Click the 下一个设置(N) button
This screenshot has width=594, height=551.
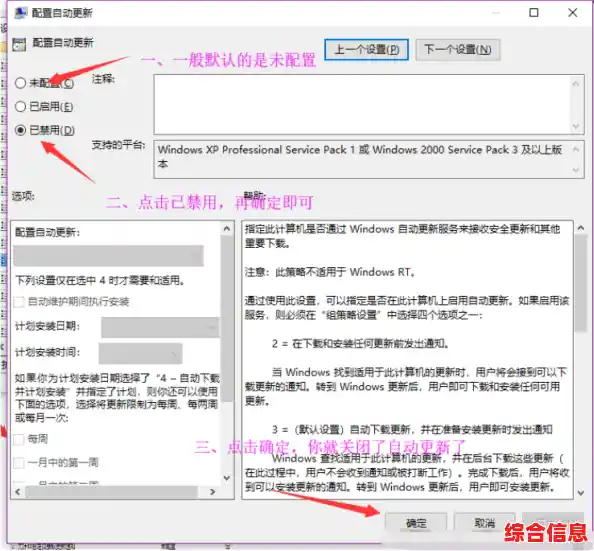coord(458,50)
